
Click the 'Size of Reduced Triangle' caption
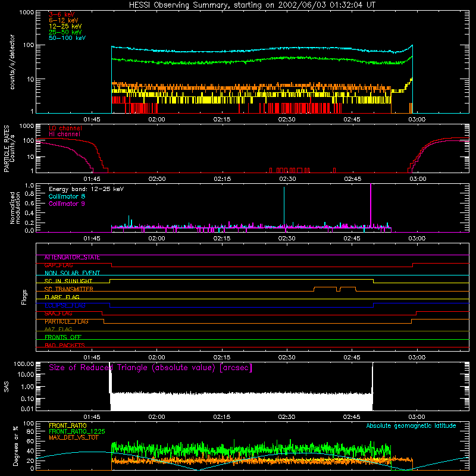pos(151,368)
